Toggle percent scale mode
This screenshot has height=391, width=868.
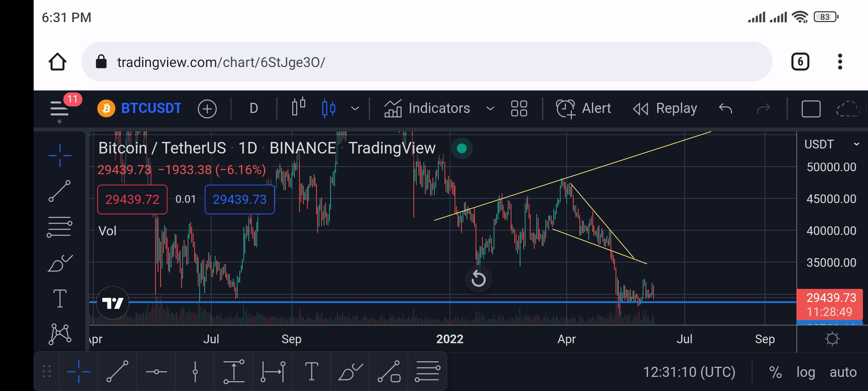(x=775, y=372)
